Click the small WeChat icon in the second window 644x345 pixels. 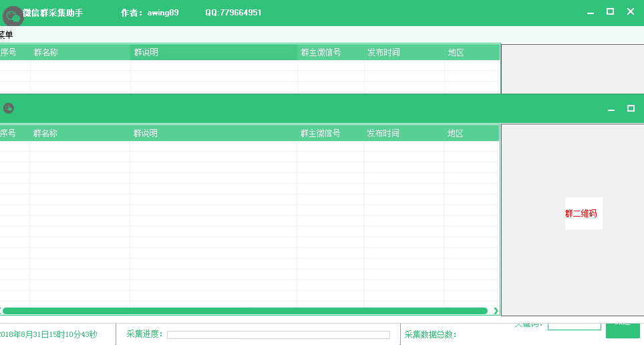coord(8,108)
